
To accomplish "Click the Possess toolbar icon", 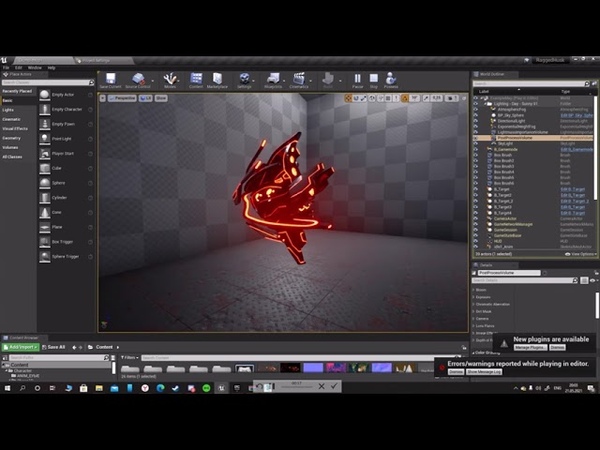I will coord(391,79).
